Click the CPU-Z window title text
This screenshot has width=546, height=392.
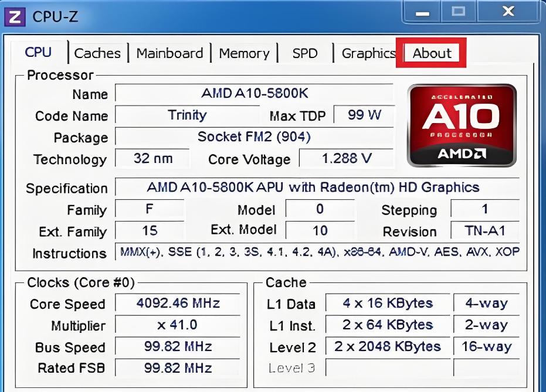point(55,16)
